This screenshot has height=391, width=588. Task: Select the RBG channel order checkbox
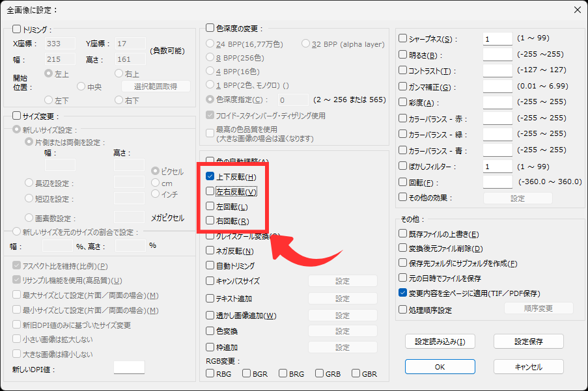coord(210,373)
